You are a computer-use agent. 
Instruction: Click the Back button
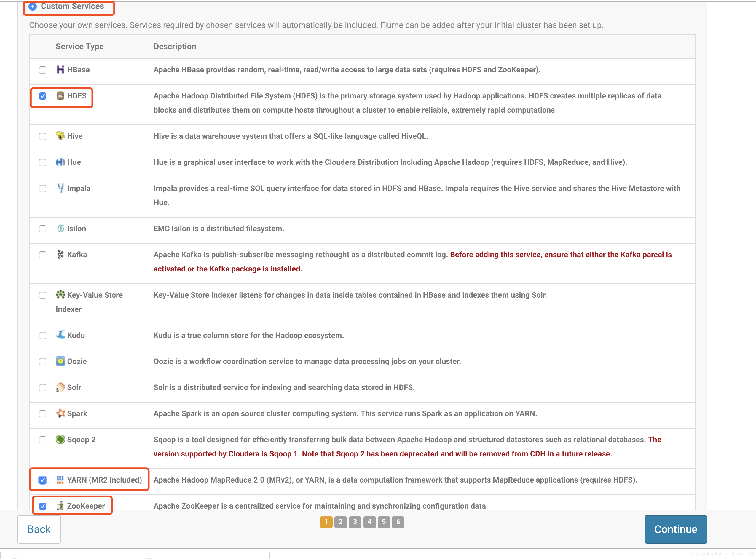(39, 529)
